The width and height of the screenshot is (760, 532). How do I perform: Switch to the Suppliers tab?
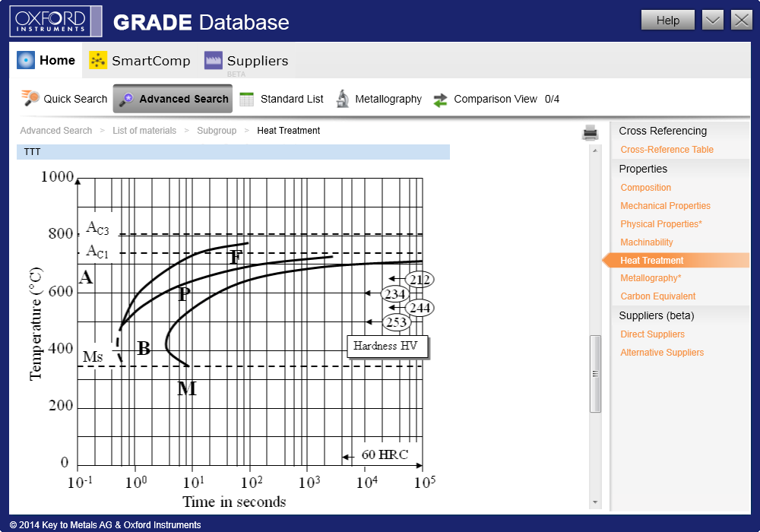[246, 61]
